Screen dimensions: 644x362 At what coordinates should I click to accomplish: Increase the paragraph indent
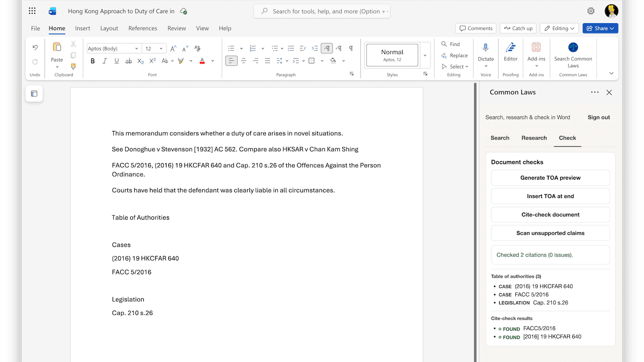point(315,48)
